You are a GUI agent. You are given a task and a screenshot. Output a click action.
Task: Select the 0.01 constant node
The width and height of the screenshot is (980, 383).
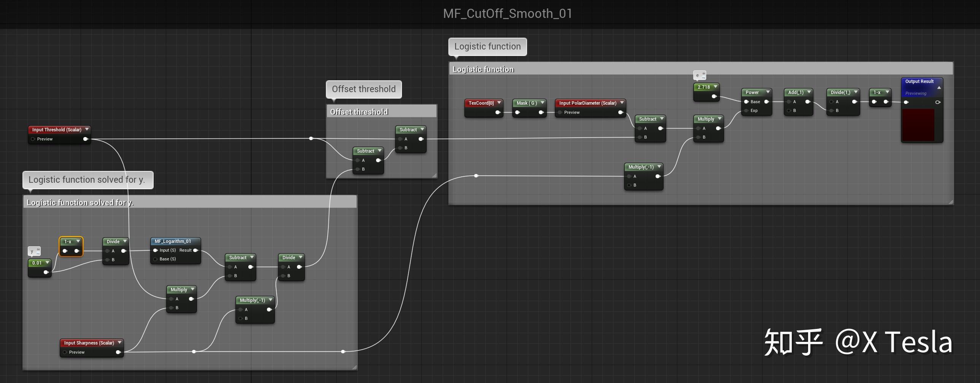coord(37,263)
